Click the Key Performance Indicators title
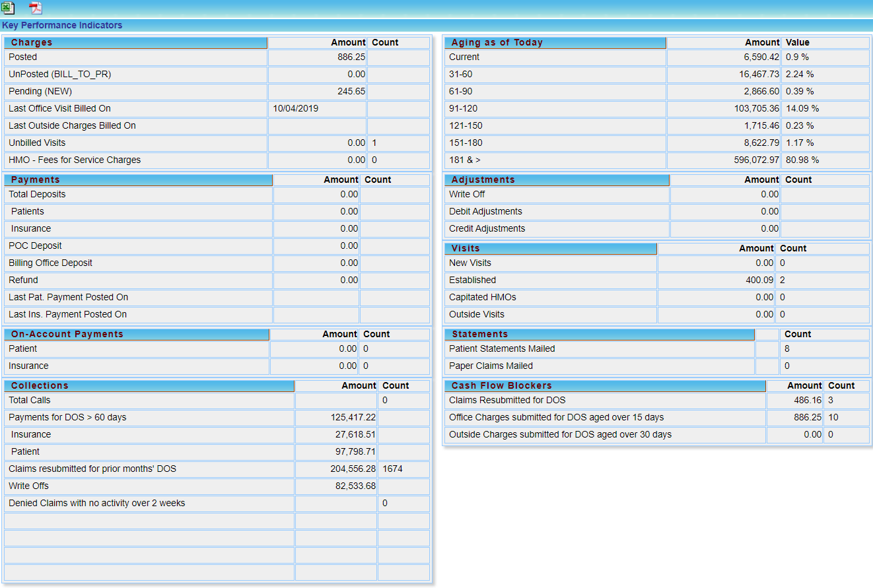This screenshot has height=588, width=873. 62,25
